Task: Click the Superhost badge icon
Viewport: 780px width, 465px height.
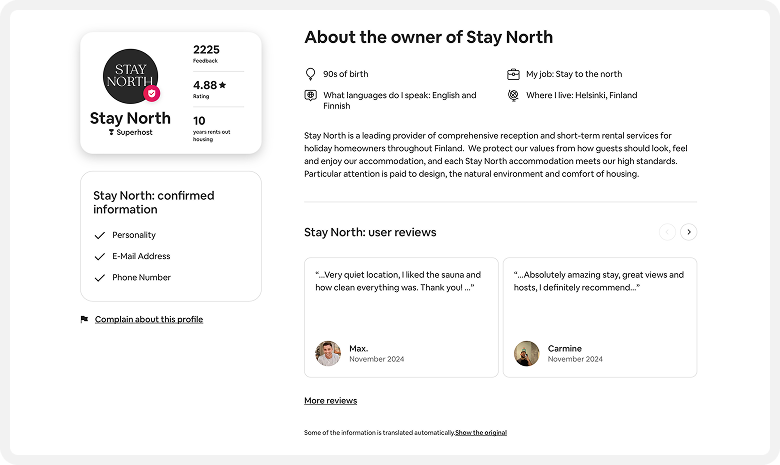Action: click(x=111, y=132)
